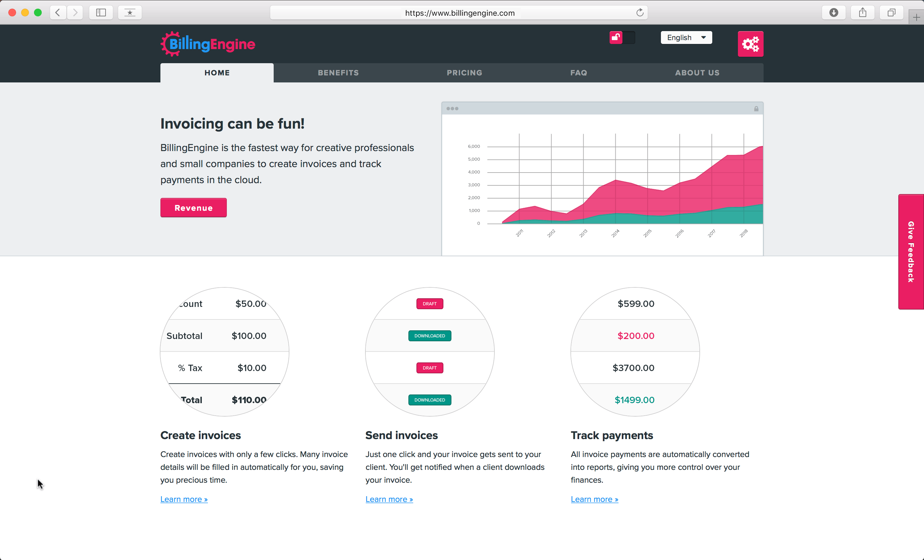
Task: Click the Create invoices circle illustration
Action: [x=224, y=352]
